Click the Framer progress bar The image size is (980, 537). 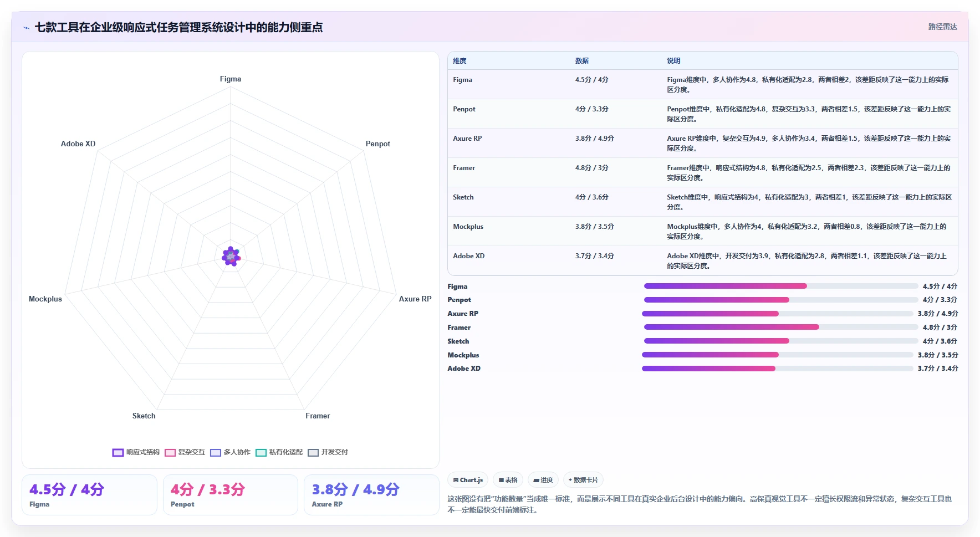coord(781,327)
